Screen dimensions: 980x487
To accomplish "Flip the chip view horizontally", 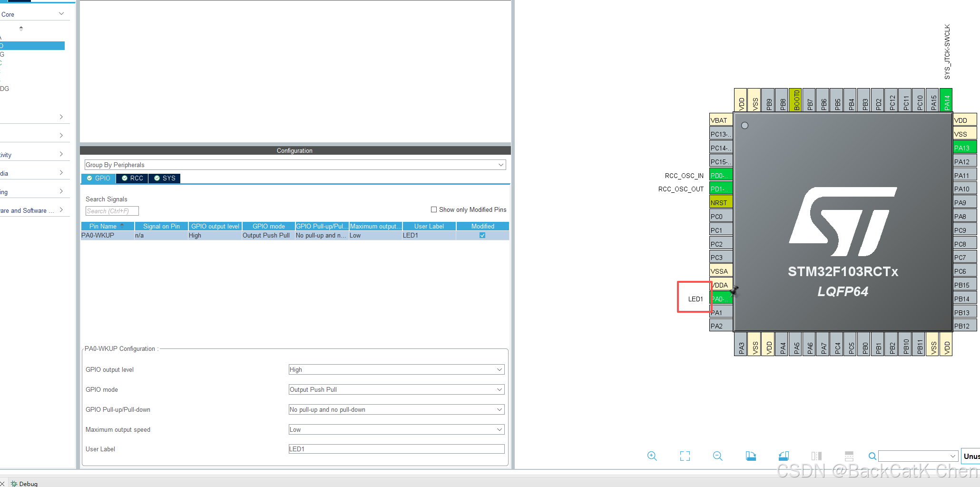I will 816,456.
